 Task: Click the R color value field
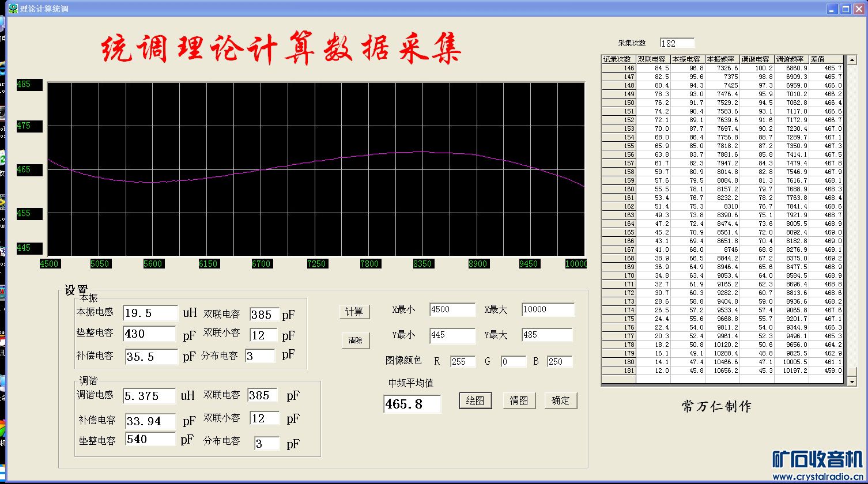(x=462, y=361)
